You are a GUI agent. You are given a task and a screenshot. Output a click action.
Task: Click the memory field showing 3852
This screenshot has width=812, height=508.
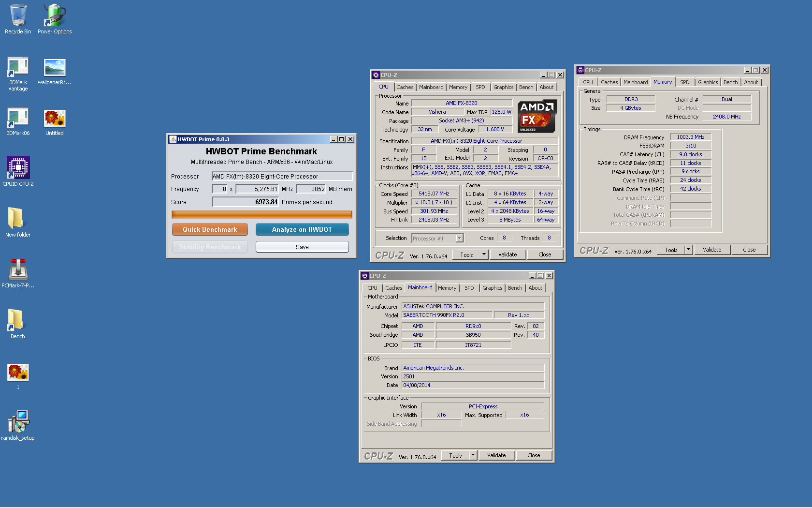pyautogui.click(x=311, y=189)
